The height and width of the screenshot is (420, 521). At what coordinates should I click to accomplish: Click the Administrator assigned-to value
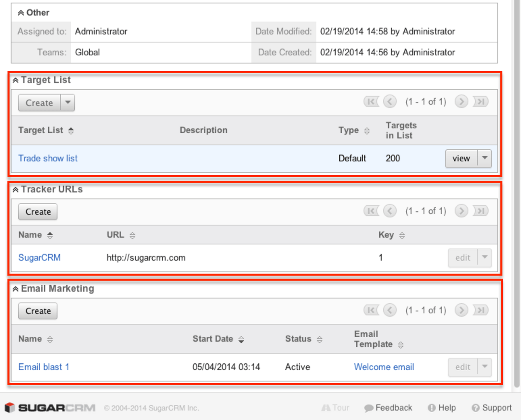101,31
